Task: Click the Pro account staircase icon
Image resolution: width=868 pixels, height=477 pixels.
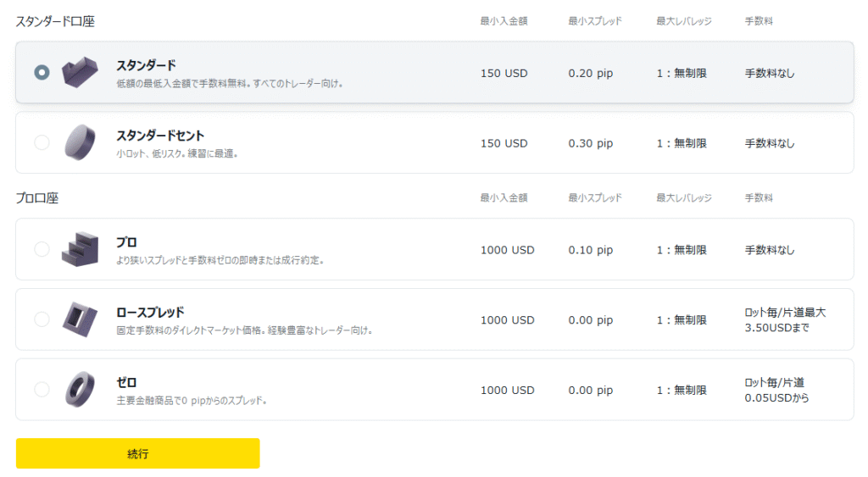Action: coord(81,249)
